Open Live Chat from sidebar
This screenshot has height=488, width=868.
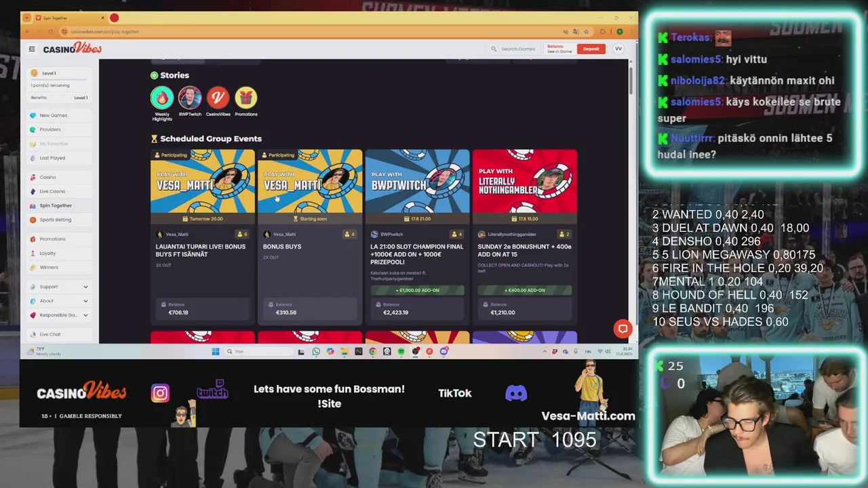pyautogui.click(x=60, y=334)
